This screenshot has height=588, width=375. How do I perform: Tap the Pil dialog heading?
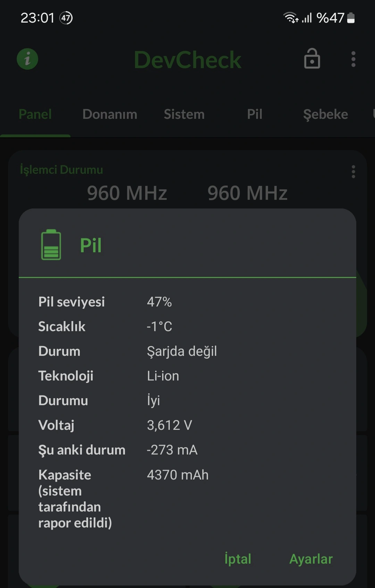point(91,245)
